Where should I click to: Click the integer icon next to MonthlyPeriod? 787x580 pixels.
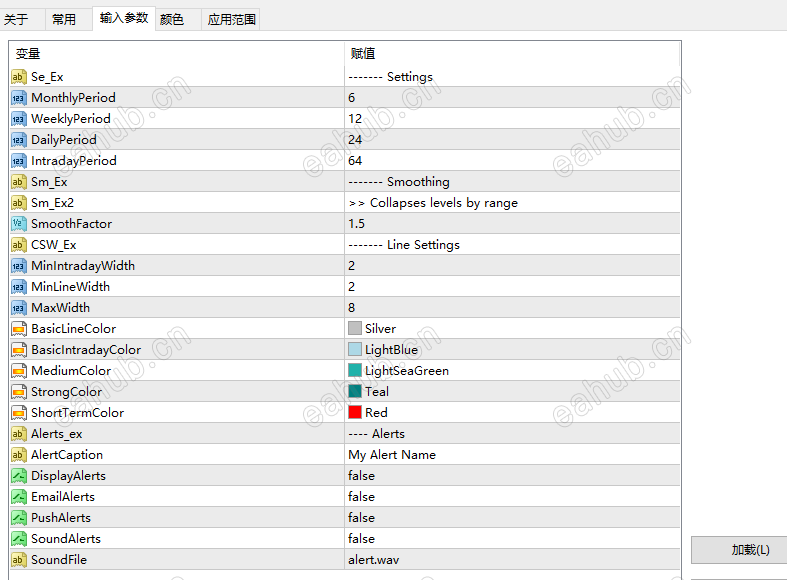(x=19, y=98)
